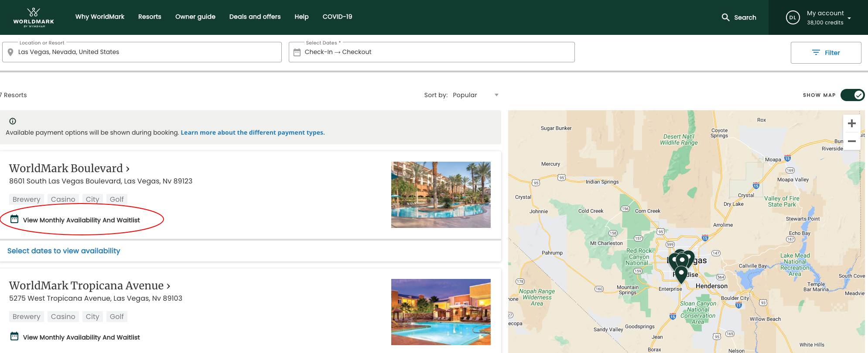Click the location pin icon in search field
The width and height of the screenshot is (868, 353).
click(10, 52)
